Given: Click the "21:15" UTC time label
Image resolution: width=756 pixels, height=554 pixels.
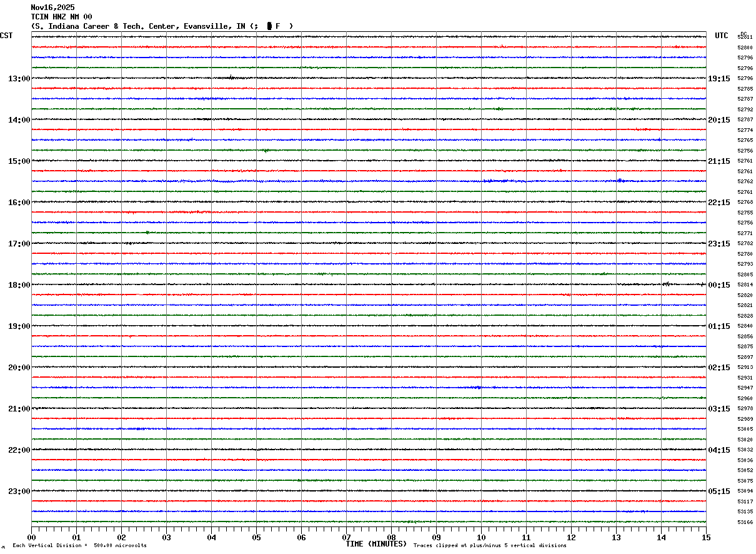Looking at the screenshot, I should tap(719, 161).
